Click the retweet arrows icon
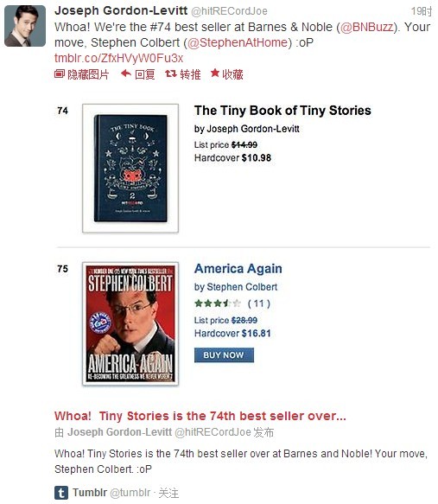The height and width of the screenshot is (504, 438). tap(170, 74)
